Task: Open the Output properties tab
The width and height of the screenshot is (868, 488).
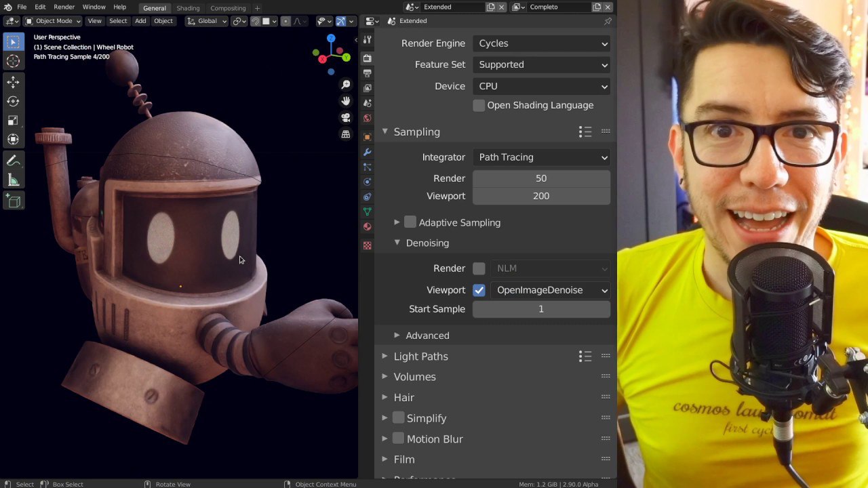Action: pyautogui.click(x=367, y=73)
